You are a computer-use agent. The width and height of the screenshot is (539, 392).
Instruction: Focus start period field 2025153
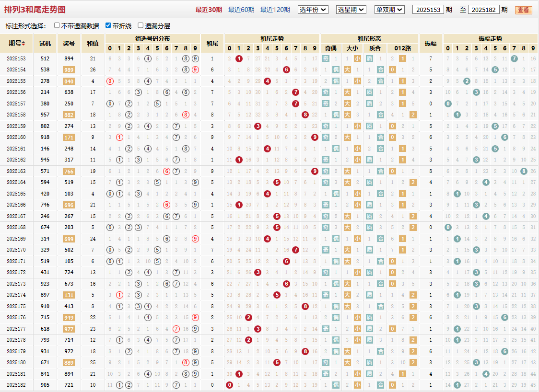pos(428,10)
